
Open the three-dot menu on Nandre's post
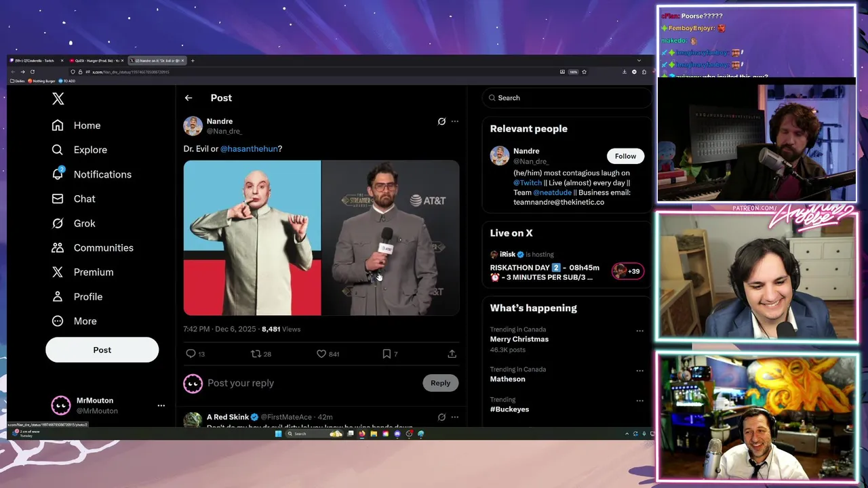click(455, 121)
